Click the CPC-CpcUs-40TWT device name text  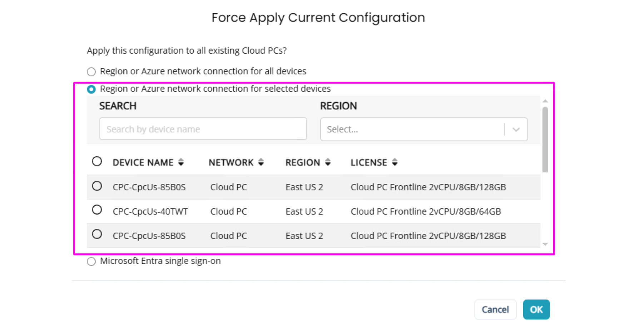(x=150, y=212)
